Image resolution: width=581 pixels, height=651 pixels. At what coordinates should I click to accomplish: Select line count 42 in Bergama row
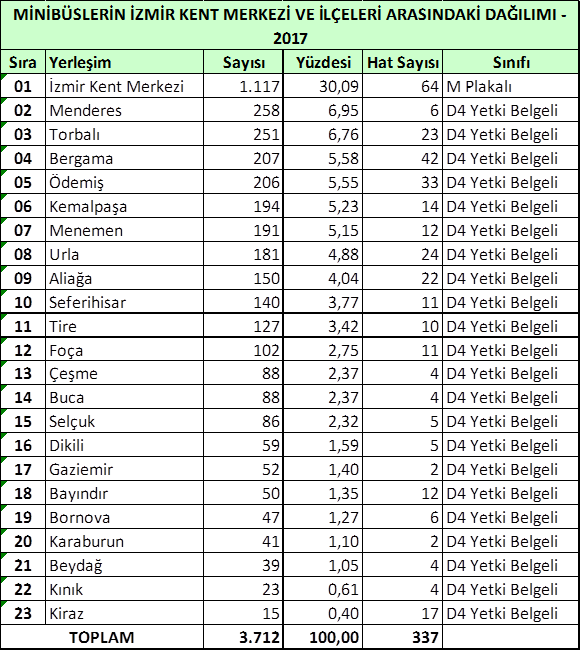click(x=403, y=158)
